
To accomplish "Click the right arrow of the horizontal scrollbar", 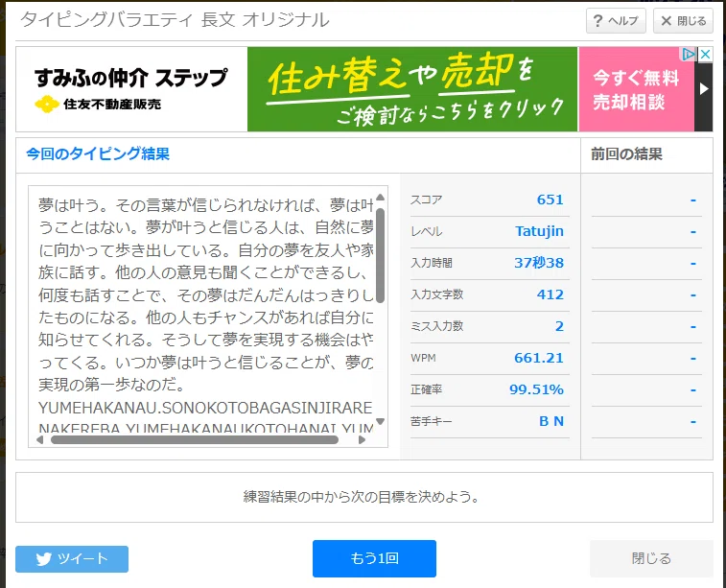I will pos(363,440).
